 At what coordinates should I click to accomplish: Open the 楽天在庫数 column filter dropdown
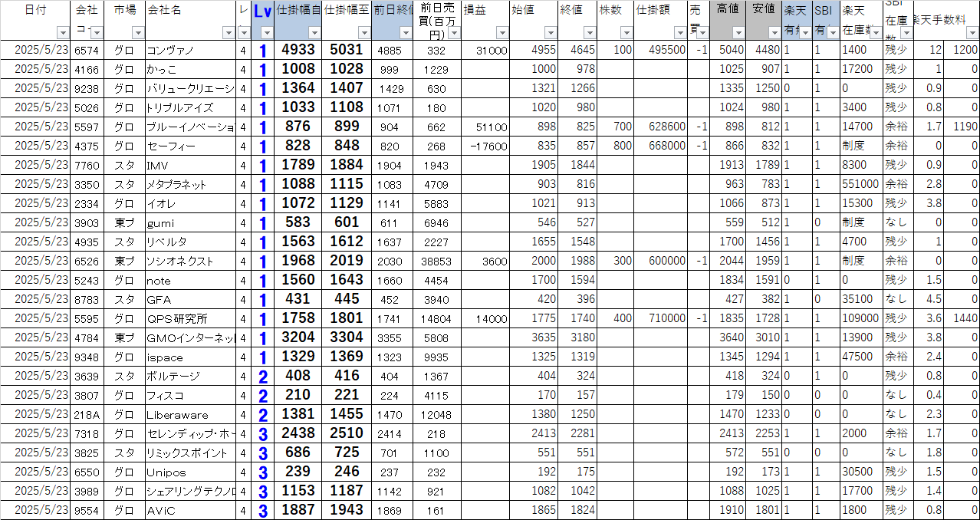click(876, 33)
